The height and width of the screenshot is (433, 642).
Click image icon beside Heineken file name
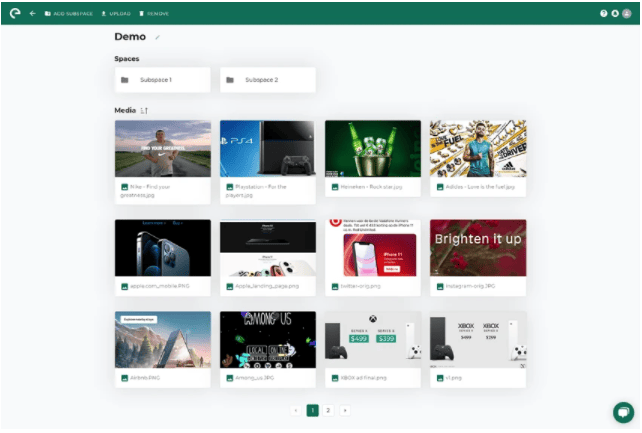click(335, 187)
